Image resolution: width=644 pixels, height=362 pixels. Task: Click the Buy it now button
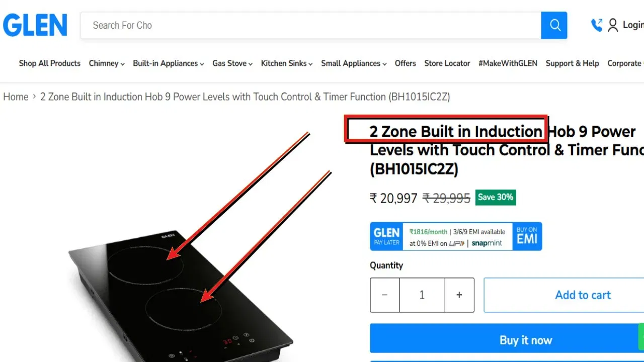coord(507,340)
